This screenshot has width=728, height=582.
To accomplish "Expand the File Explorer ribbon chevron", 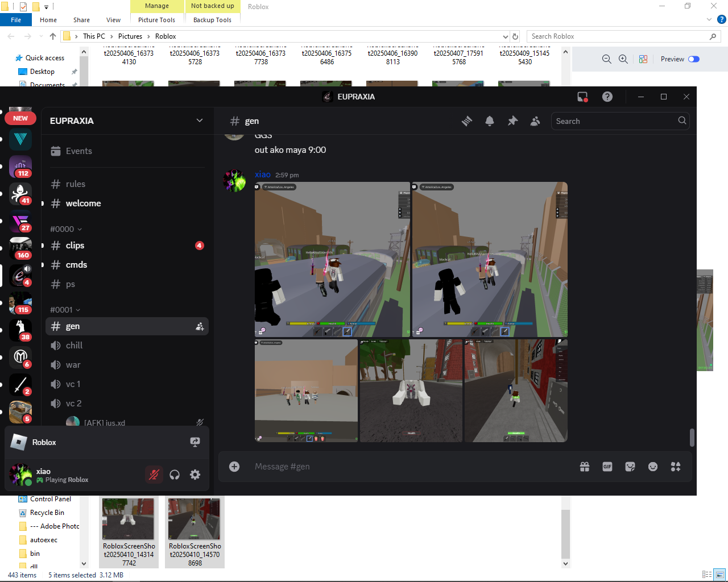I will click(x=709, y=19).
